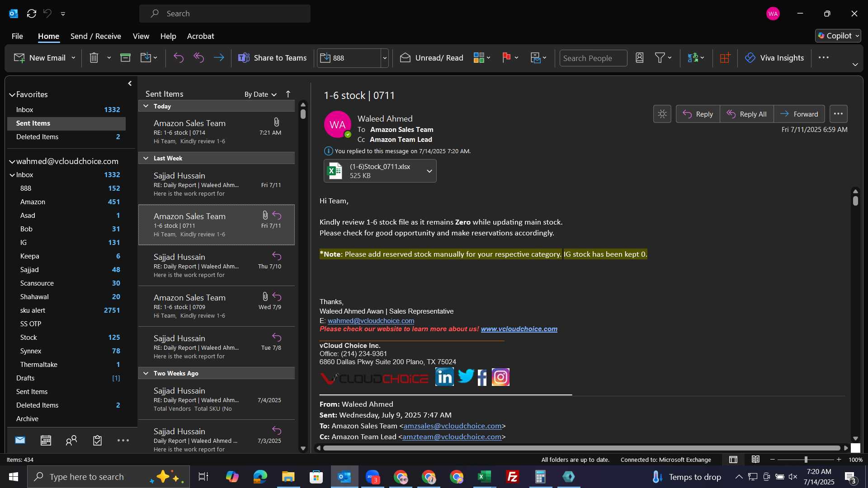Open the Help tab
The image size is (868, 488).
pyautogui.click(x=168, y=36)
